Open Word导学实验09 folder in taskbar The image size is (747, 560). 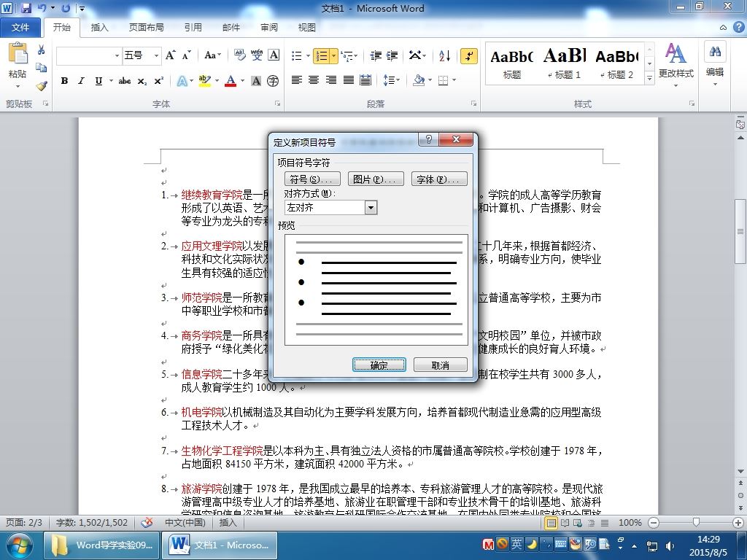[x=101, y=545]
